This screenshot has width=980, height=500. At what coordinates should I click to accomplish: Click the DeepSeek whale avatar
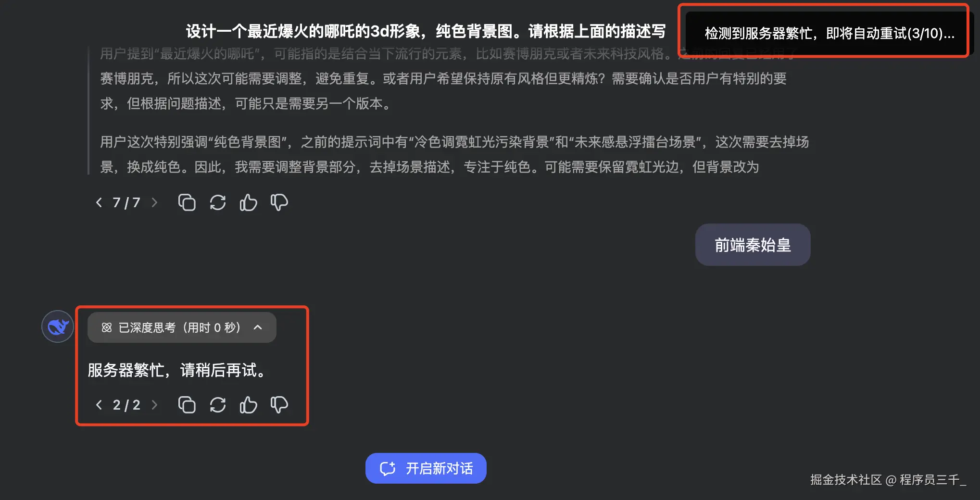click(58, 326)
